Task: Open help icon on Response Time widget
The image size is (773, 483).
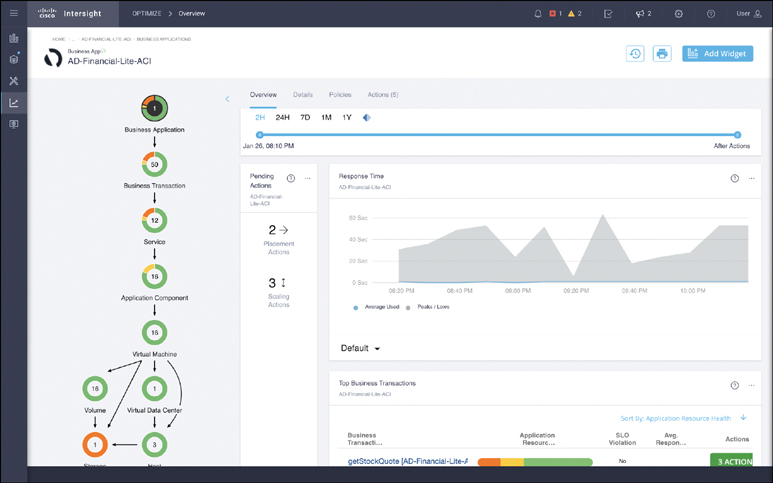Action: [x=734, y=178]
